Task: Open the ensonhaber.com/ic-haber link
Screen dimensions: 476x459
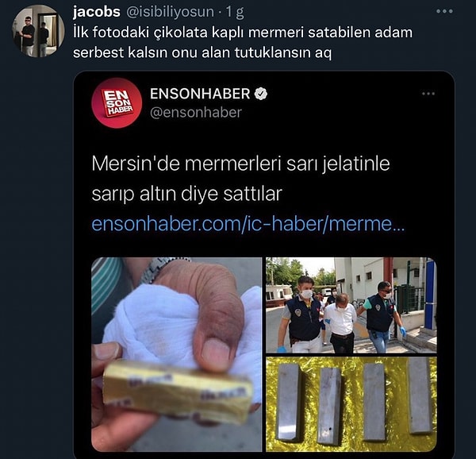Action: pos(248,224)
